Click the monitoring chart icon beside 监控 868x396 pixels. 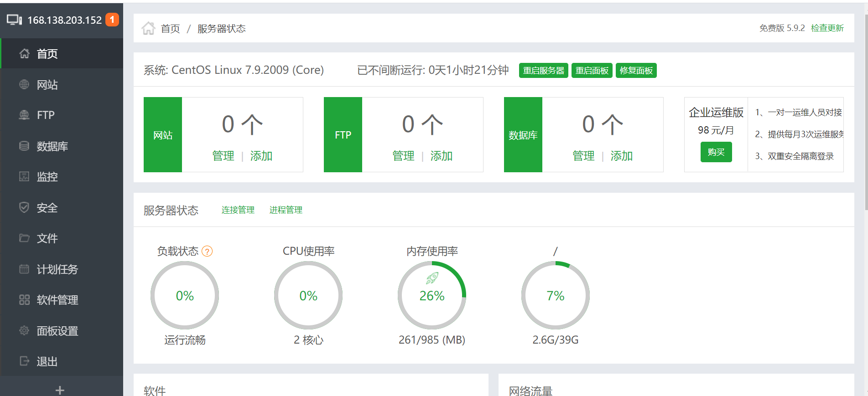coord(24,176)
